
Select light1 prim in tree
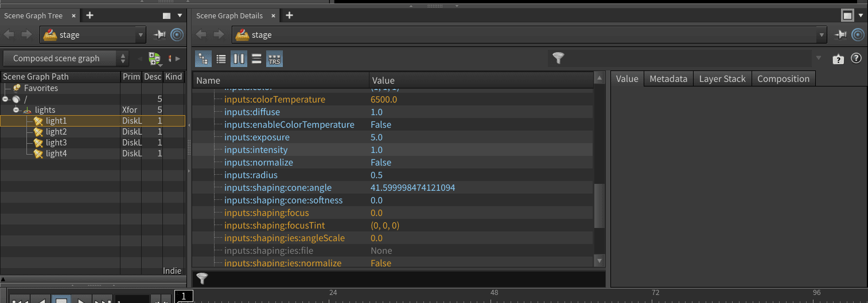56,121
